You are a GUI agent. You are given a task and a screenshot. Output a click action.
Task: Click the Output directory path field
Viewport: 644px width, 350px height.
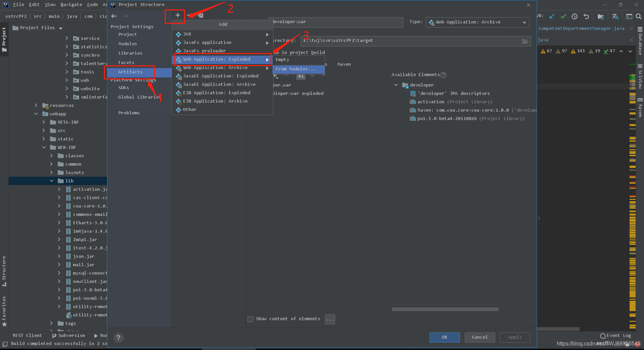click(416, 41)
